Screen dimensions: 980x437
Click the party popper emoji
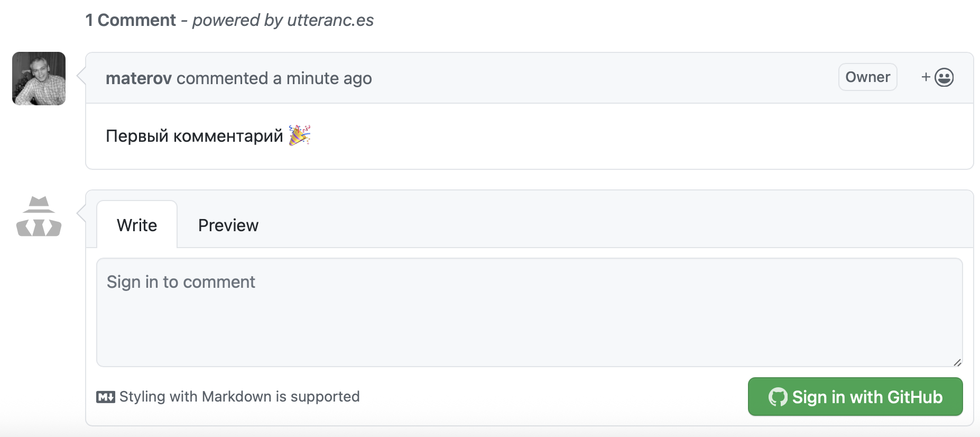tap(300, 135)
